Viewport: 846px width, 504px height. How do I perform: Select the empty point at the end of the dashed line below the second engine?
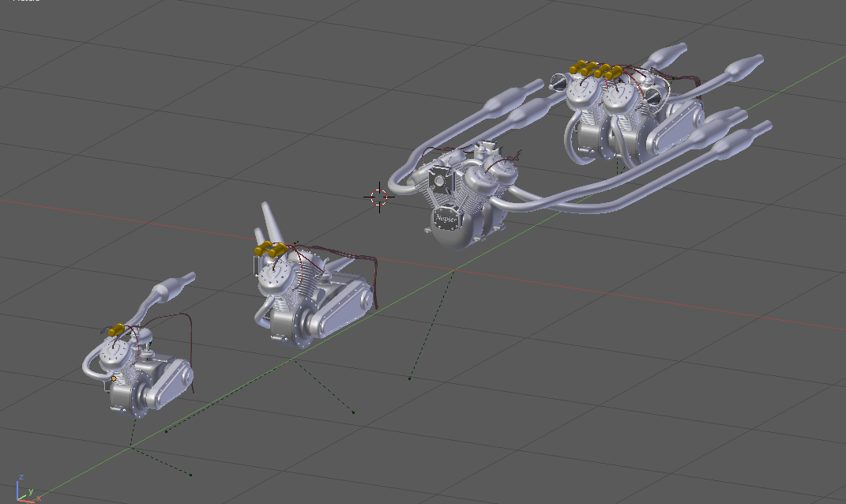click(353, 412)
